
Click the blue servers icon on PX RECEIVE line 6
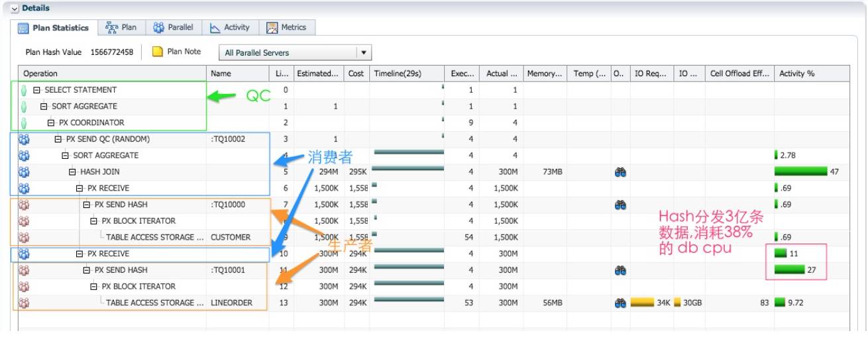pyautogui.click(x=25, y=188)
